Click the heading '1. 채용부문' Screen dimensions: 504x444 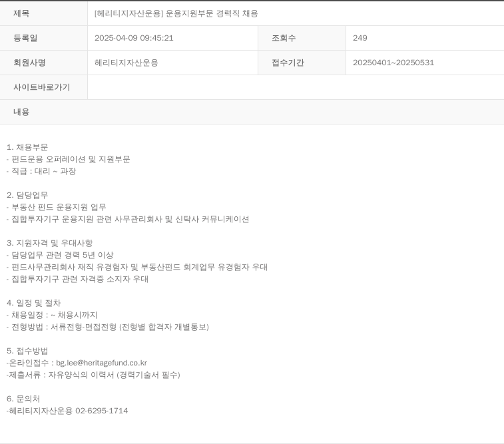point(27,147)
